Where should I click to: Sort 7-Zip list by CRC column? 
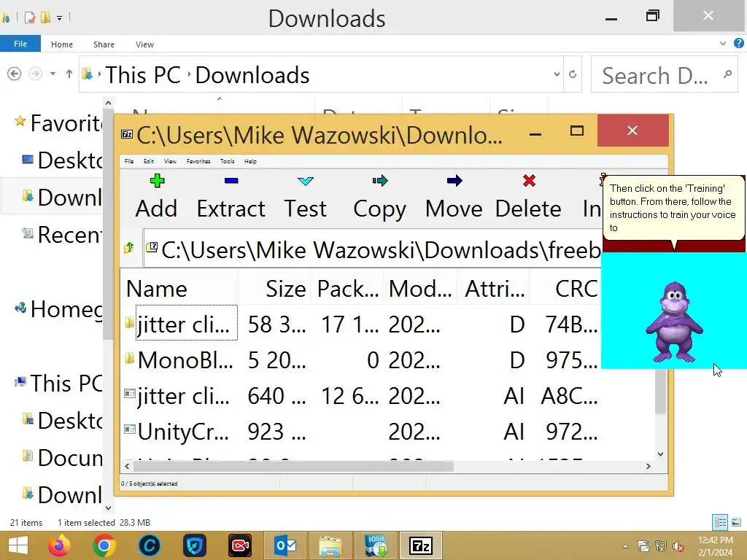(565, 288)
